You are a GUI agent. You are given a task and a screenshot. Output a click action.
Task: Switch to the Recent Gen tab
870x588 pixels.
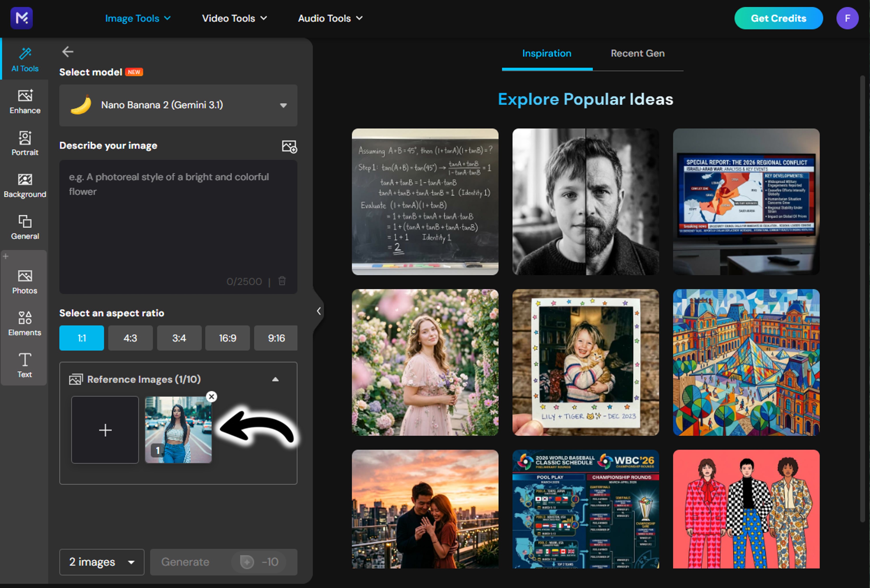[x=637, y=53]
